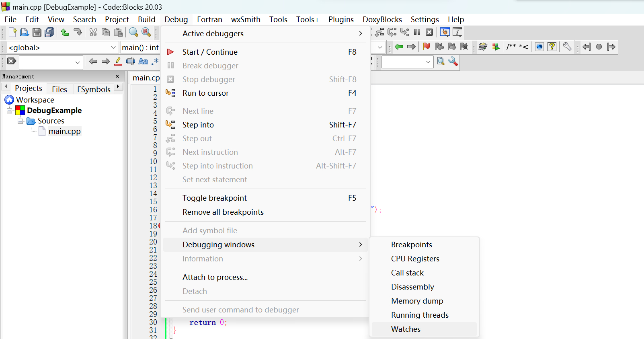Select main.cpp in the project tree
This screenshot has height=339, width=644.
64,131
